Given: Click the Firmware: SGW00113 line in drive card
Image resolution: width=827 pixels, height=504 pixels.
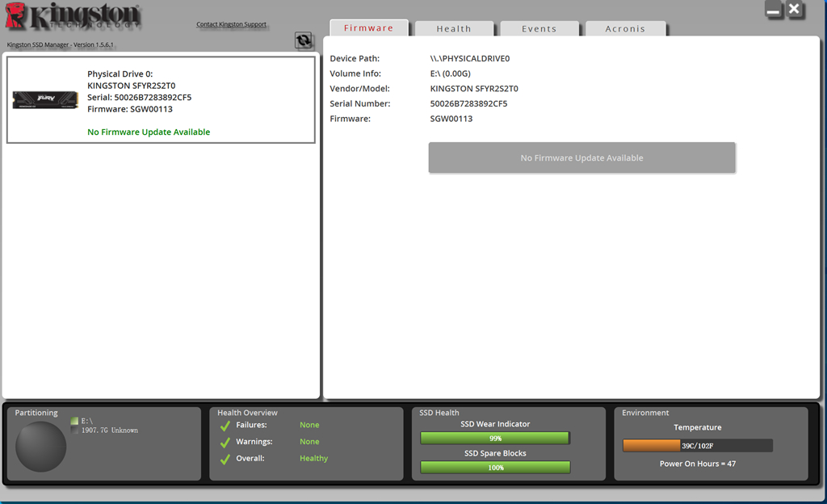Looking at the screenshot, I should tap(130, 109).
